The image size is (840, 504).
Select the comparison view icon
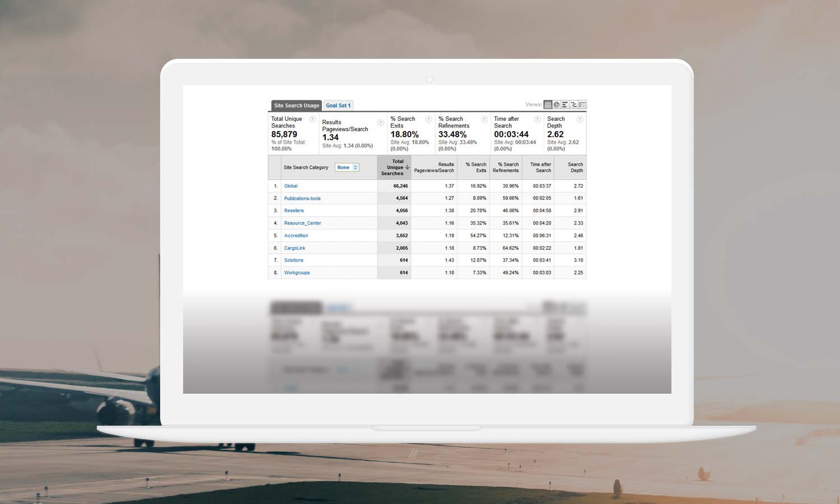click(x=574, y=105)
